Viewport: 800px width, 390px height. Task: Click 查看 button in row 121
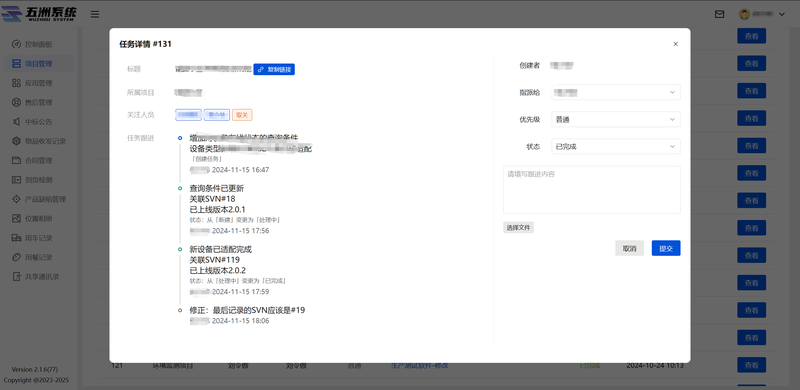(752, 365)
